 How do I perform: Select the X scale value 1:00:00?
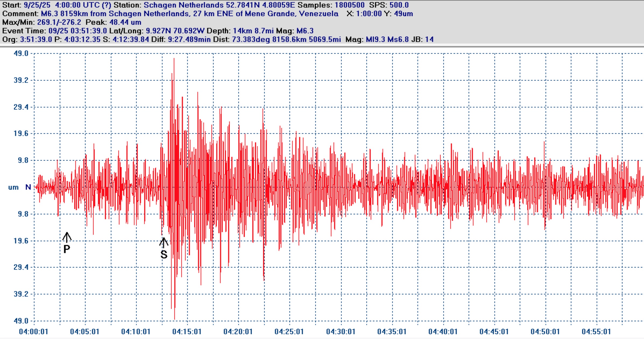[369, 14]
